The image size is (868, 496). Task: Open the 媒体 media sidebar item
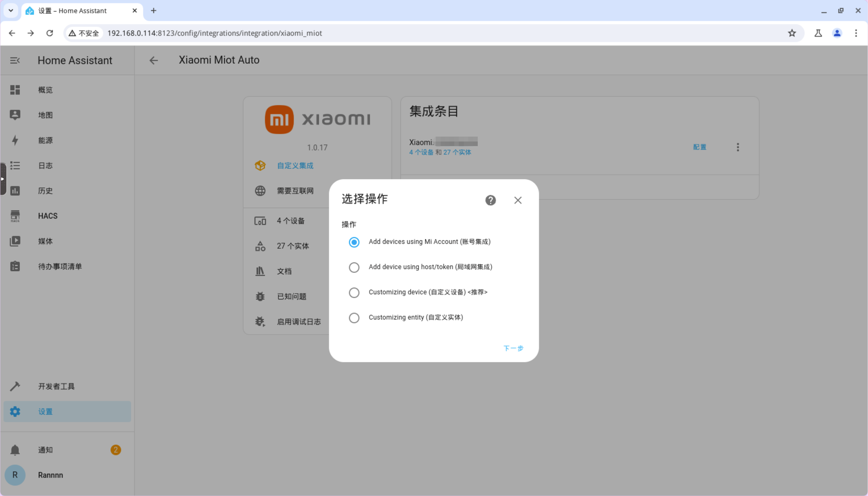click(45, 241)
